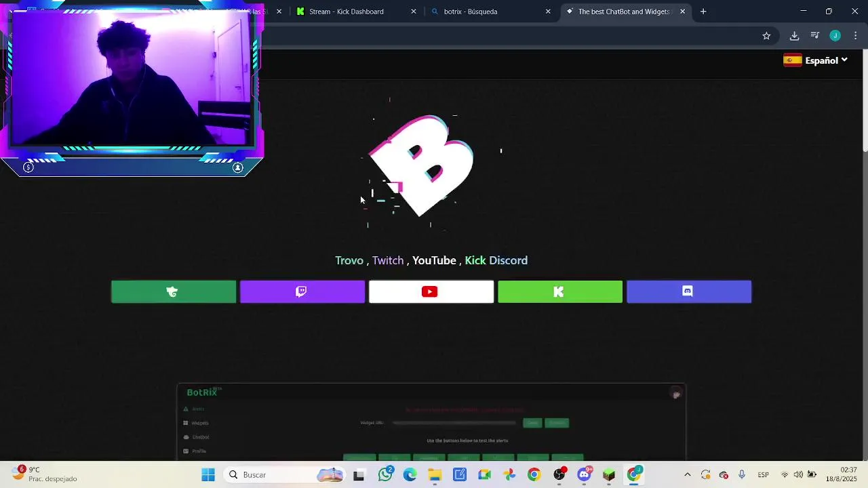Viewport: 868px width, 488px height.
Task: Open the Windows Start menu
Action: (208, 474)
